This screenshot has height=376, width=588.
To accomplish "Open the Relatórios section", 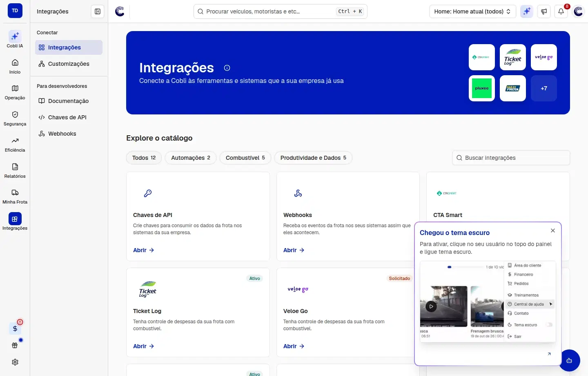I will (15, 170).
